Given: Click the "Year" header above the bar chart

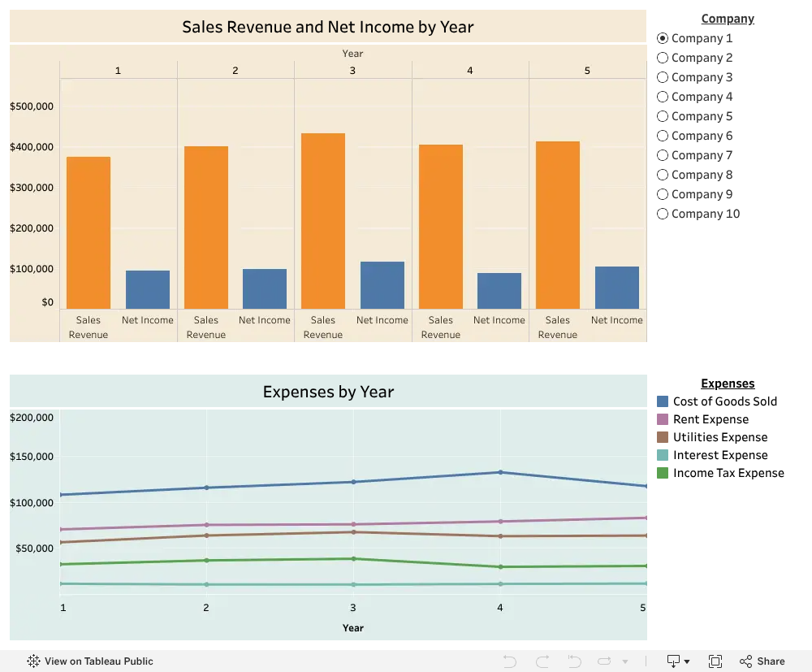Looking at the screenshot, I should 352,54.
